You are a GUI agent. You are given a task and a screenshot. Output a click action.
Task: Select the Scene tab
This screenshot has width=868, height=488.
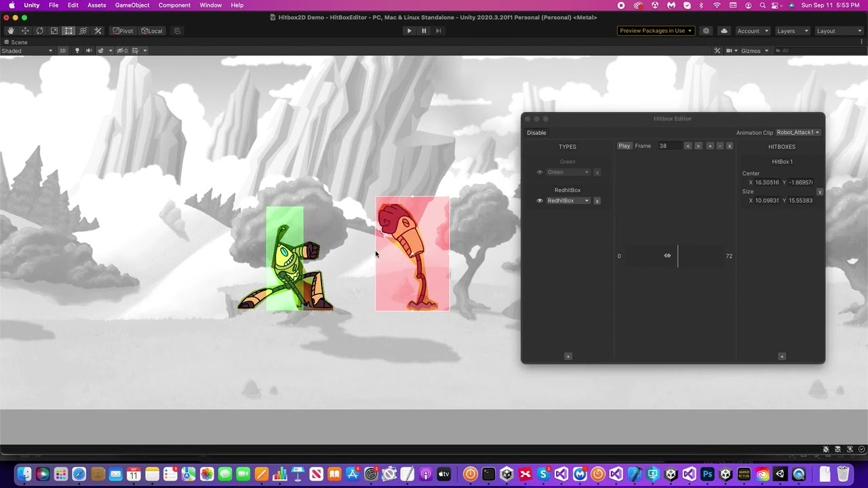tap(16, 42)
